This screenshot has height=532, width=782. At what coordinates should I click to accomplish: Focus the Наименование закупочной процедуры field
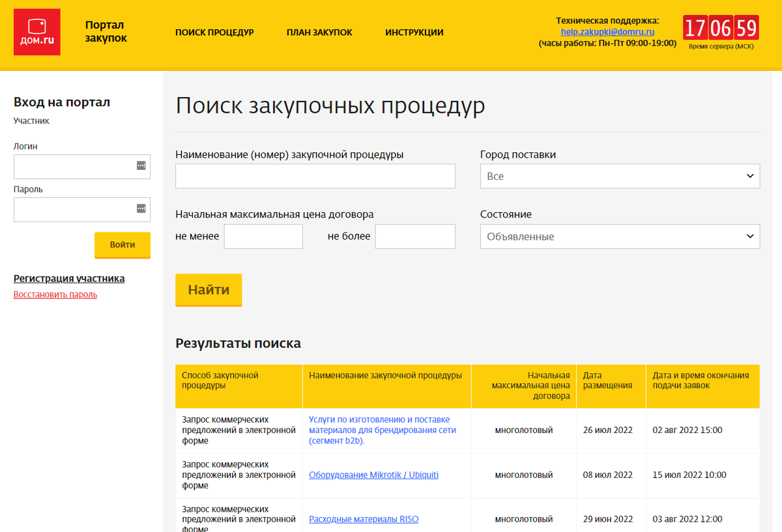[x=315, y=176]
